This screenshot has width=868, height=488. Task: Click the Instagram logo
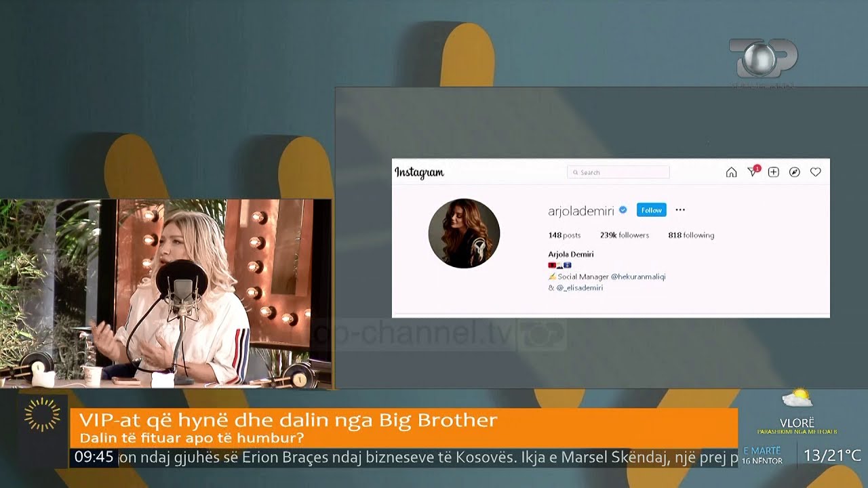point(419,173)
